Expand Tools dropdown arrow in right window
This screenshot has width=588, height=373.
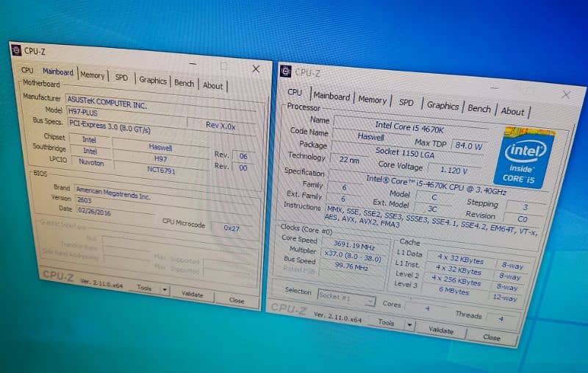[409, 324]
